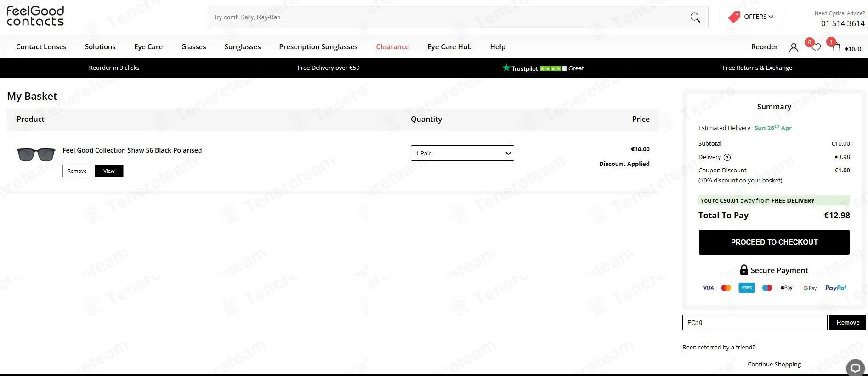Click the American Express icon
The image size is (868, 376).
[x=747, y=288]
